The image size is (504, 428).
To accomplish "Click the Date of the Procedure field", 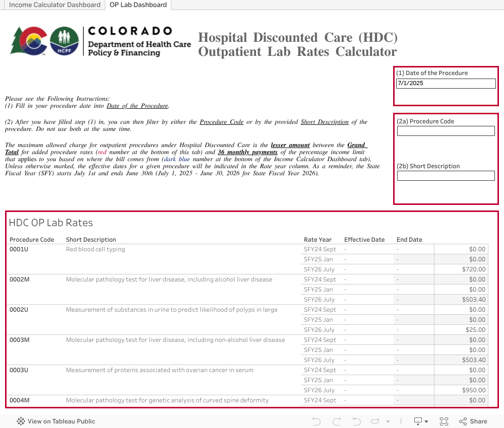I will (446, 84).
